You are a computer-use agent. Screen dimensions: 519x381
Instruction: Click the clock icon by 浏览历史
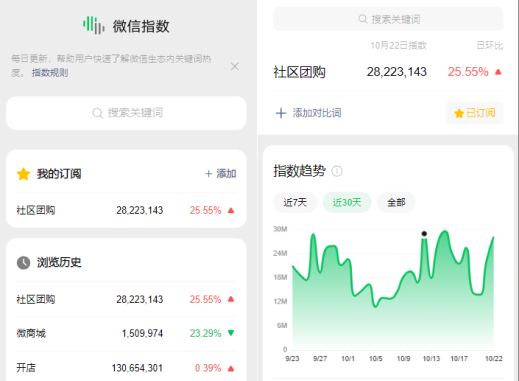[x=23, y=263]
